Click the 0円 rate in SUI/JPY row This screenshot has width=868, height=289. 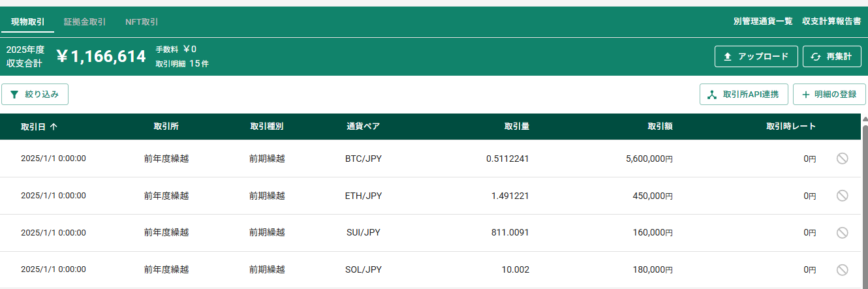pyautogui.click(x=810, y=232)
